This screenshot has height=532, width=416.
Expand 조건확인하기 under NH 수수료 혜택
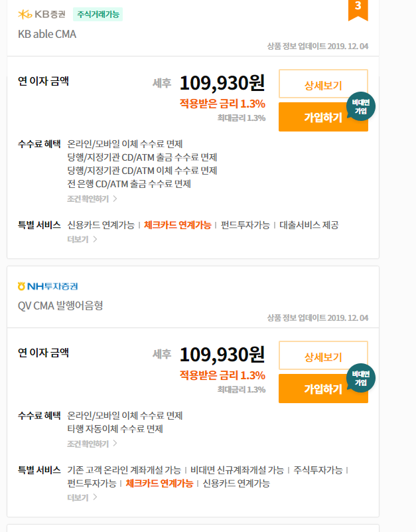tap(92, 444)
